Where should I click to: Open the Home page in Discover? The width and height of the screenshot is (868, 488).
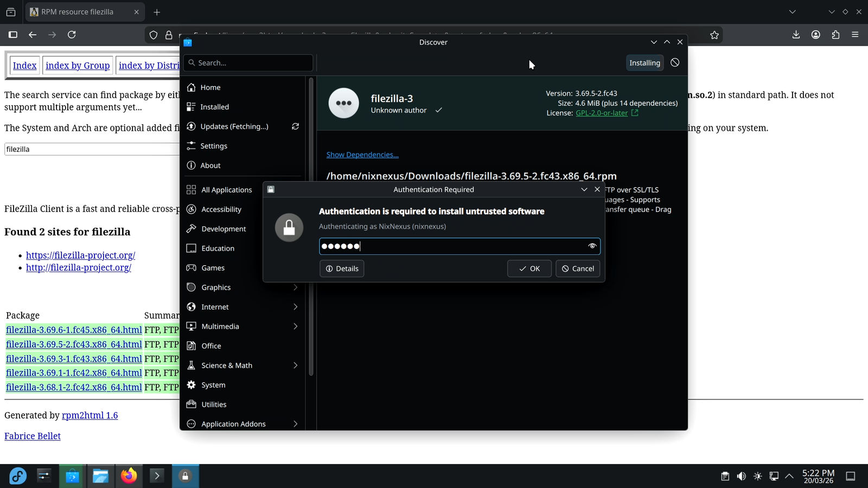[243, 87]
